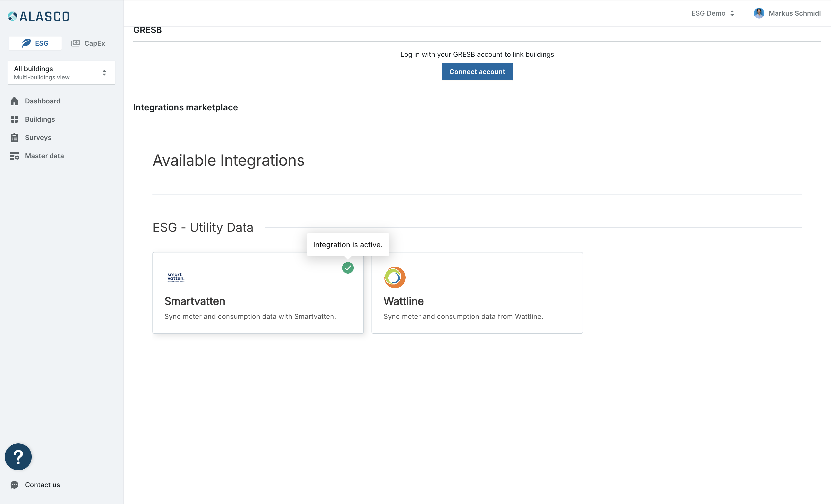
Task: Click the Master data settings icon
Action: tap(14, 156)
